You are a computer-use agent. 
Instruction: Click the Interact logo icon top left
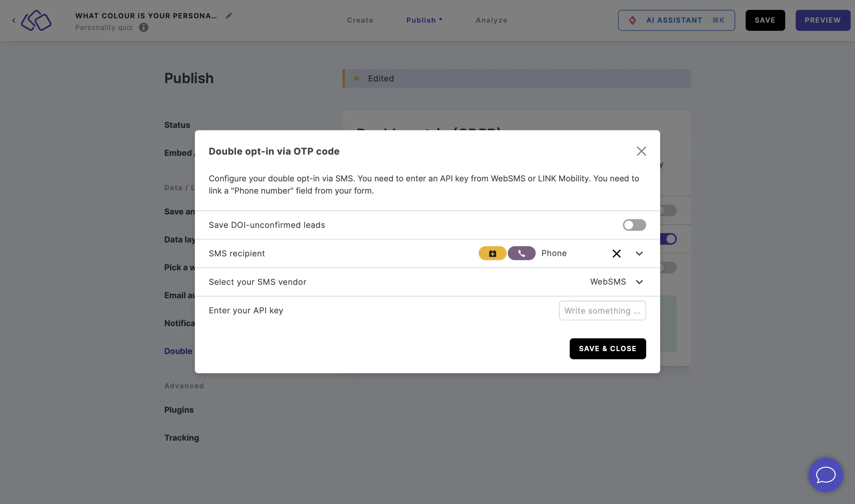pos(36,20)
